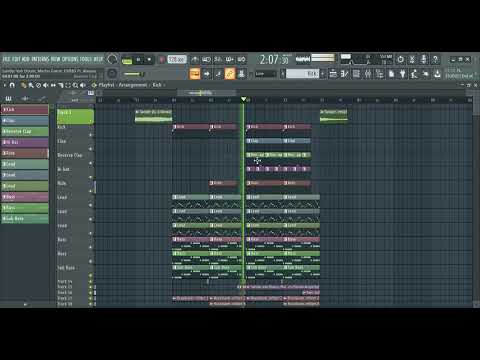Open the FILE menu
The image size is (480, 360).
coord(6,59)
